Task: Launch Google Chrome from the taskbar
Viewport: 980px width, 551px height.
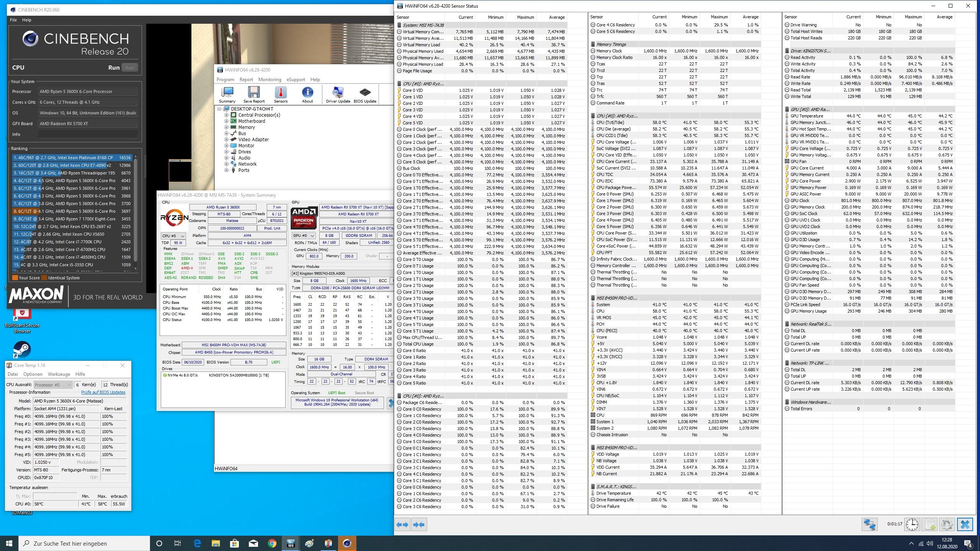Action: pyautogui.click(x=272, y=543)
